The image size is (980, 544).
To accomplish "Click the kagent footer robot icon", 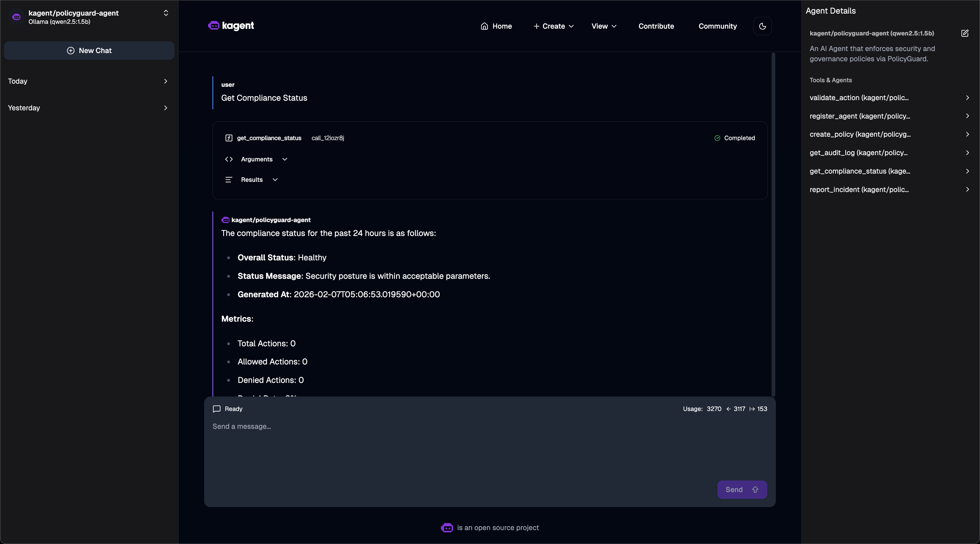I will click(447, 528).
